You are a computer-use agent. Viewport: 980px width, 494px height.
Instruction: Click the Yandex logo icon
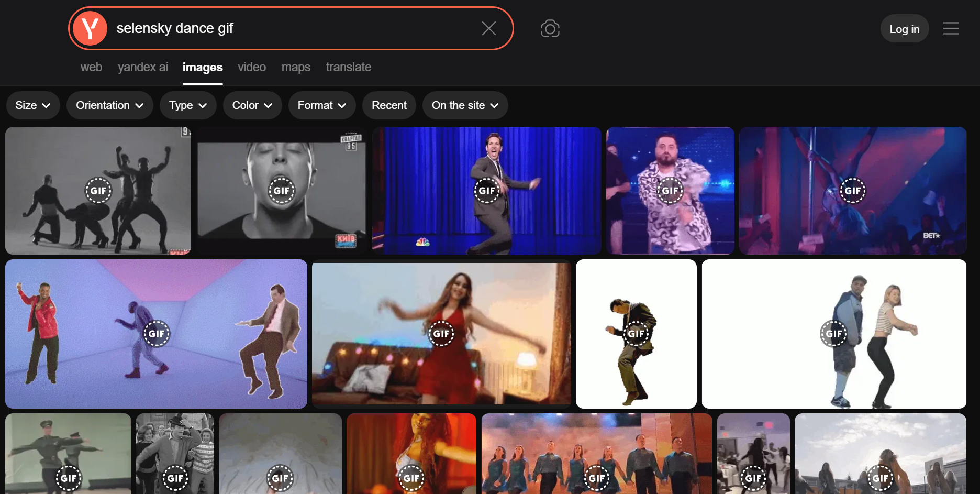pyautogui.click(x=90, y=28)
